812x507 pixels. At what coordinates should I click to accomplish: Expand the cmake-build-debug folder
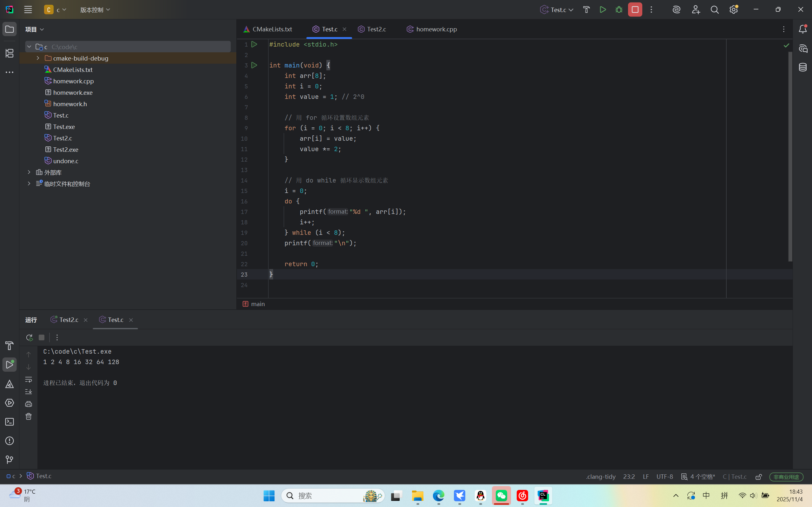tap(38, 58)
